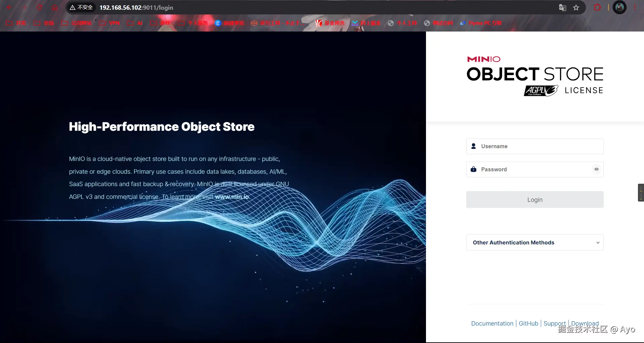The width and height of the screenshot is (644, 343).
Task: Open the browser extensions puzzle icon
Action: tap(597, 7)
